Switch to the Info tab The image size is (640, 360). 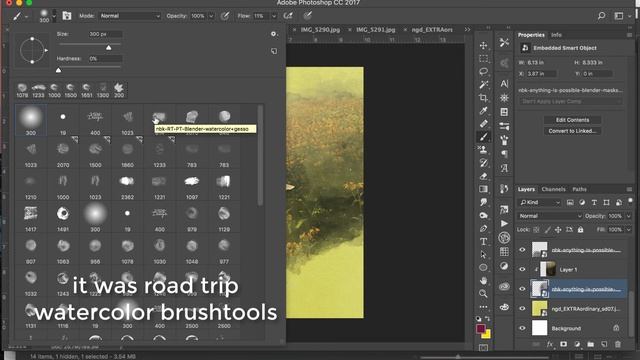[556, 35]
